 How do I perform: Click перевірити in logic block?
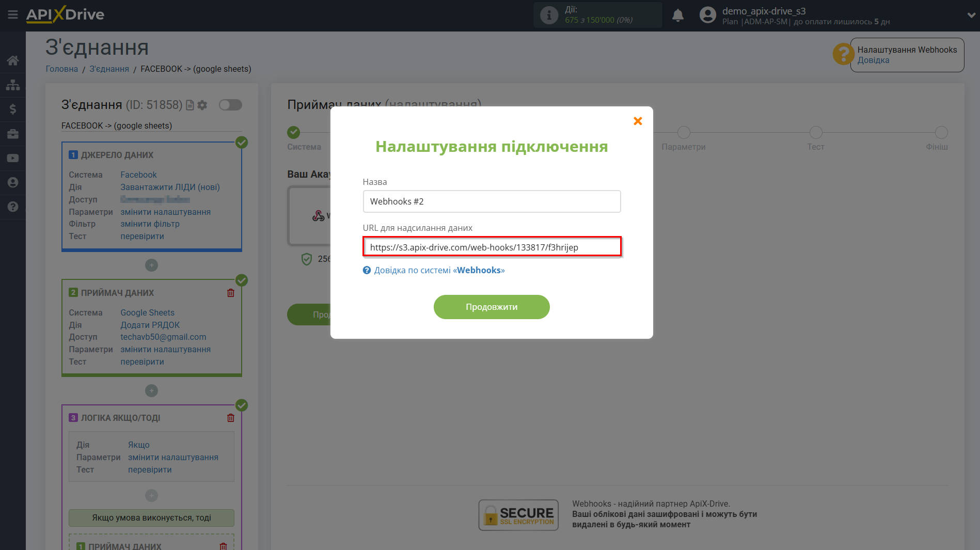point(150,469)
